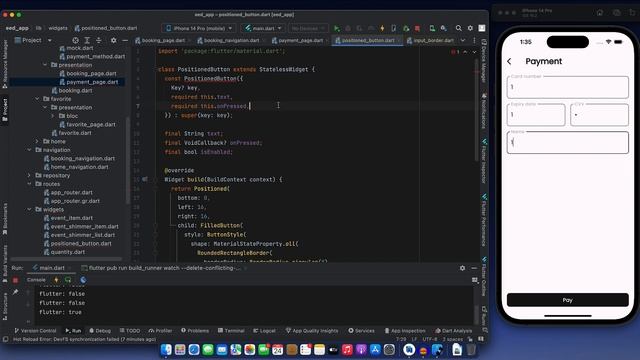This screenshot has width=640, height=360.
Task: Open the main.dart run configuration dropdown
Action: [x=263, y=28]
